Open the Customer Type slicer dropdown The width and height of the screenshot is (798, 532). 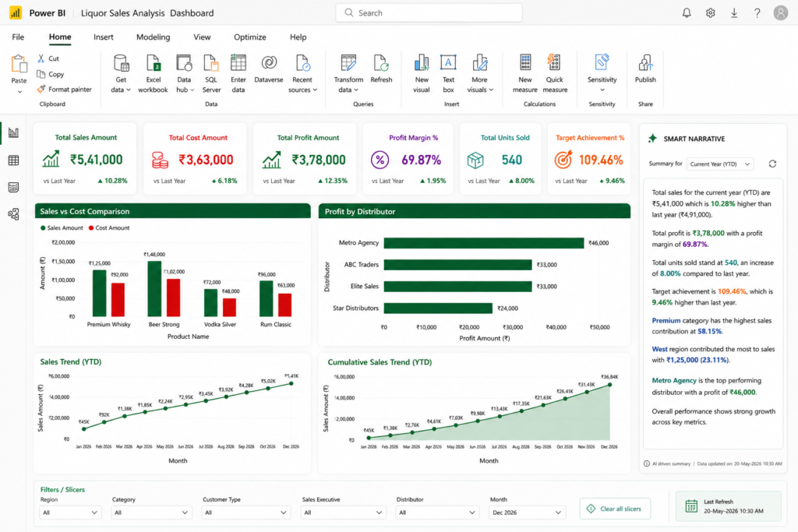coord(245,513)
